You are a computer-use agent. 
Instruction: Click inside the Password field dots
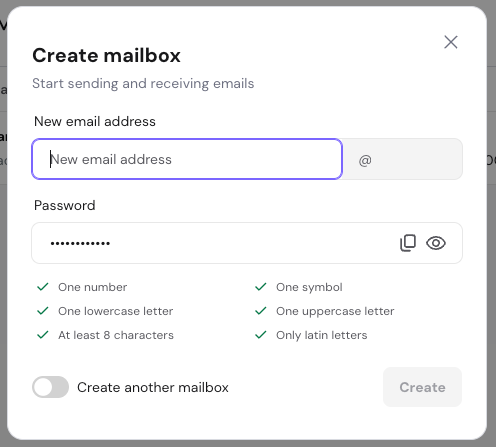80,243
